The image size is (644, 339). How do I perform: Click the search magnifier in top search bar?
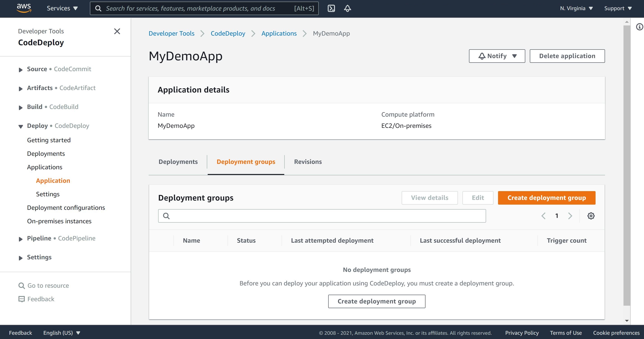tap(98, 9)
